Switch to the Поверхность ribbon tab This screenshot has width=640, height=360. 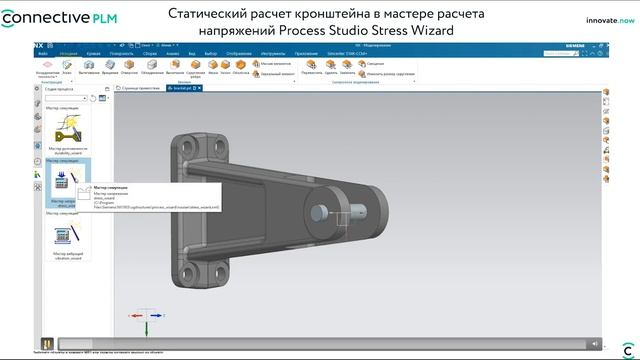click(x=122, y=53)
